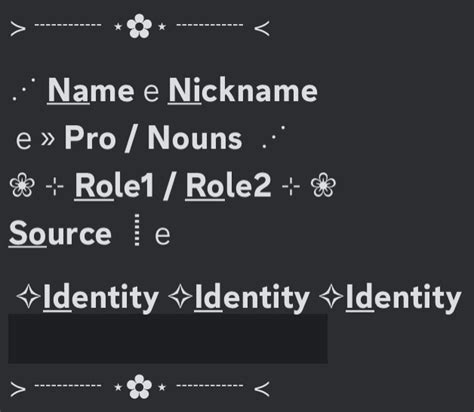
Task: Click the right-side bracket in the bottom divider
Action: [x=262, y=389]
